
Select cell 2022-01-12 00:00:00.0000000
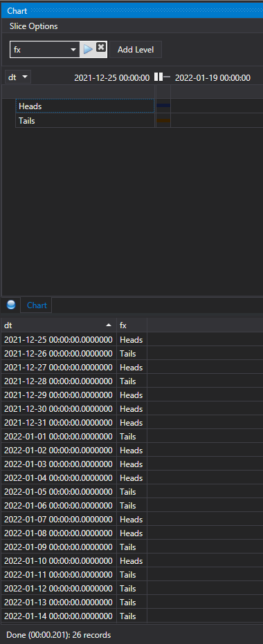pos(58,589)
